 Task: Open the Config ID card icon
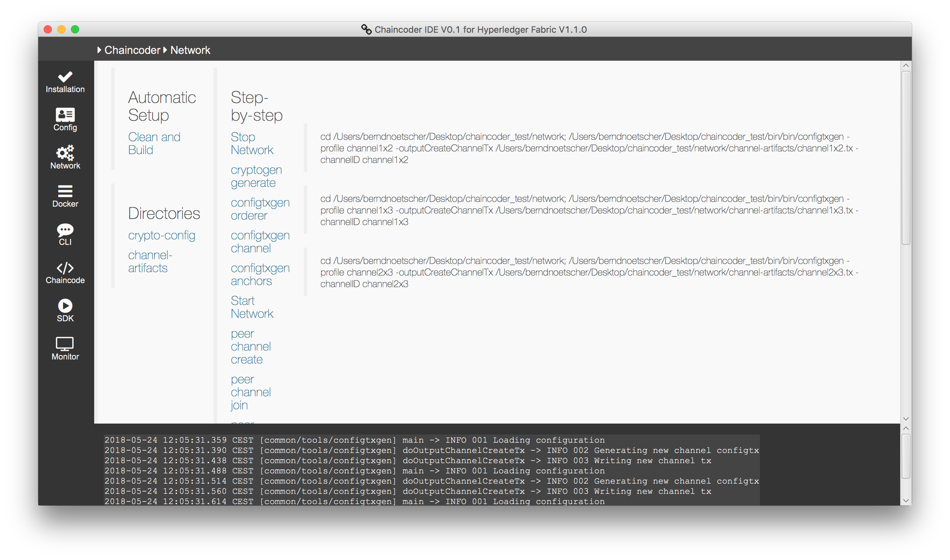[x=65, y=115]
